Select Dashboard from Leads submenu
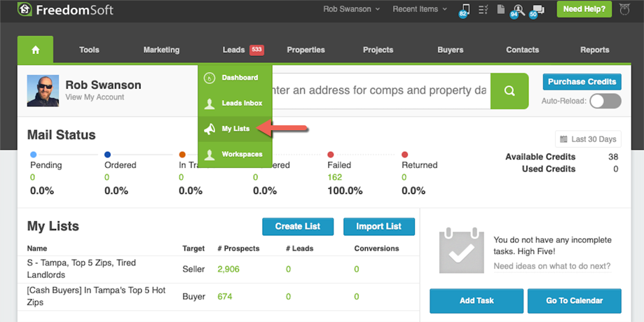Image resolution: width=644 pixels, height=322 pixels. pos(235,78)
